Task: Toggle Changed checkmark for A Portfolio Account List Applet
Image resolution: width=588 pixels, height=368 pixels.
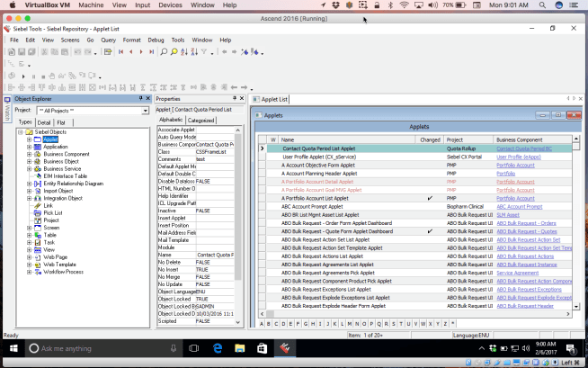Action: [430, 198]
